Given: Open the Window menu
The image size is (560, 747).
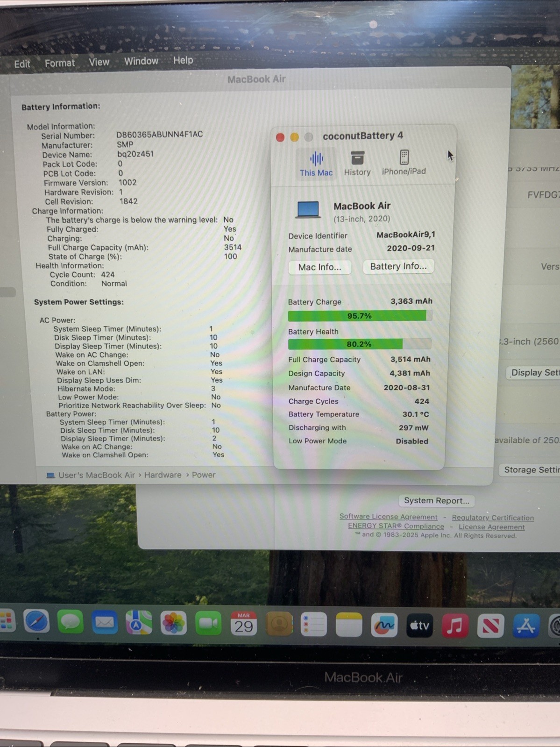Looking at the screenshot, I should pyautogui.click(x=141, y=61).
